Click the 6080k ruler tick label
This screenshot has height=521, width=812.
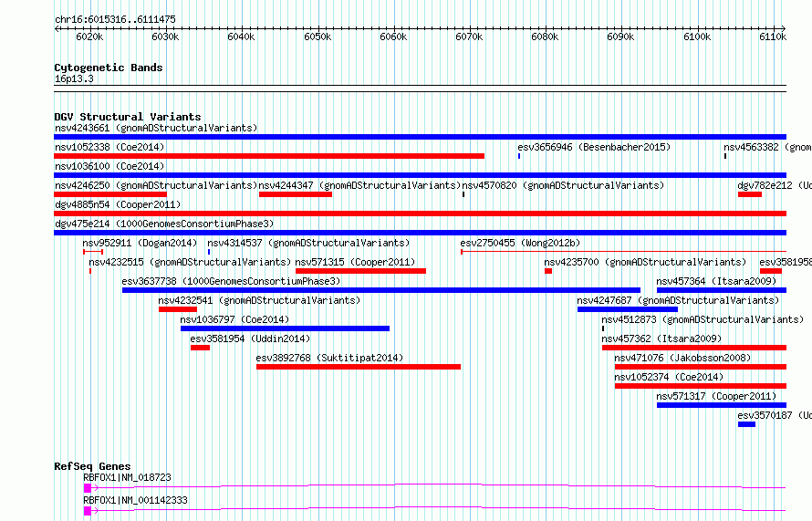(545, 36)
